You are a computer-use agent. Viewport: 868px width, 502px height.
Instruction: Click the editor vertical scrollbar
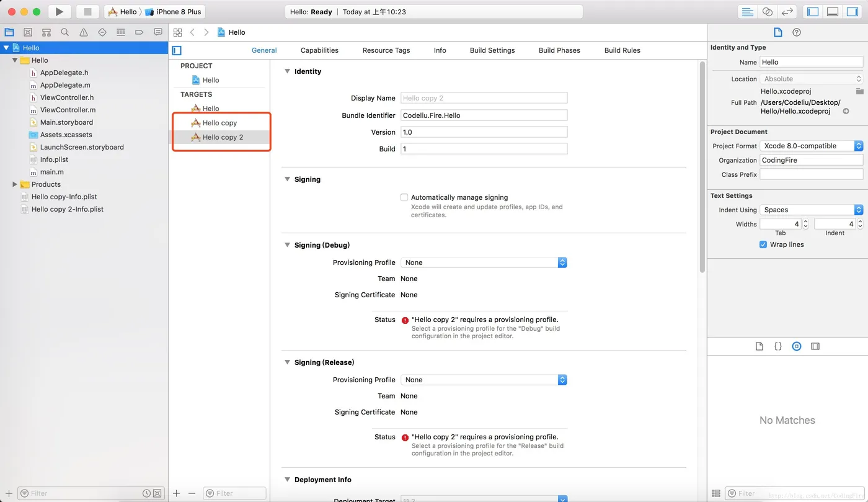click(702, 166)
